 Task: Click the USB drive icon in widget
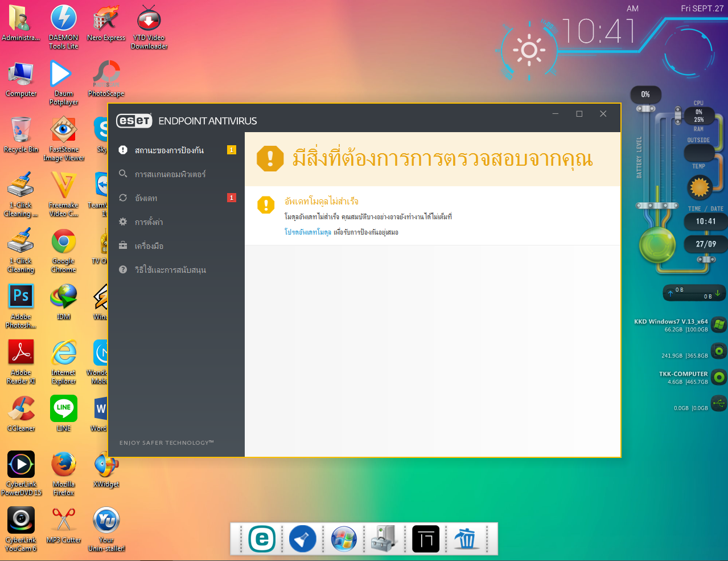(719, 404)
